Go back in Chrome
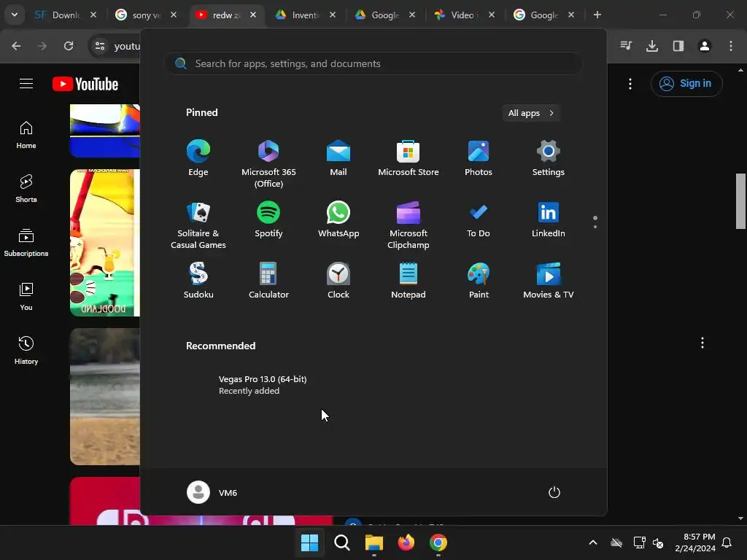This screenshot has width=747, height=560. click(x=16, y=46)
